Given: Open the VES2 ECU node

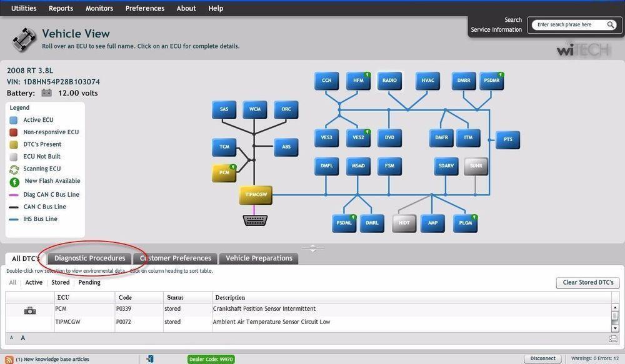Looking at the screenshot, I should (x=358, y=138).
